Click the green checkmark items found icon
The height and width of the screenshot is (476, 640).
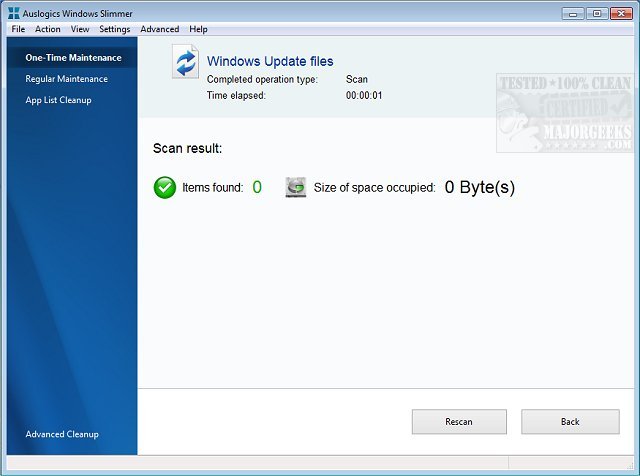click(165, 187)
